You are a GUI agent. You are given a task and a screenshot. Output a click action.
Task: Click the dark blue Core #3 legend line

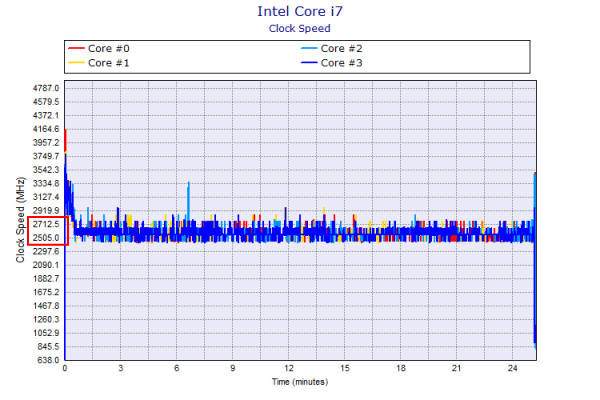tap(309, 63)
